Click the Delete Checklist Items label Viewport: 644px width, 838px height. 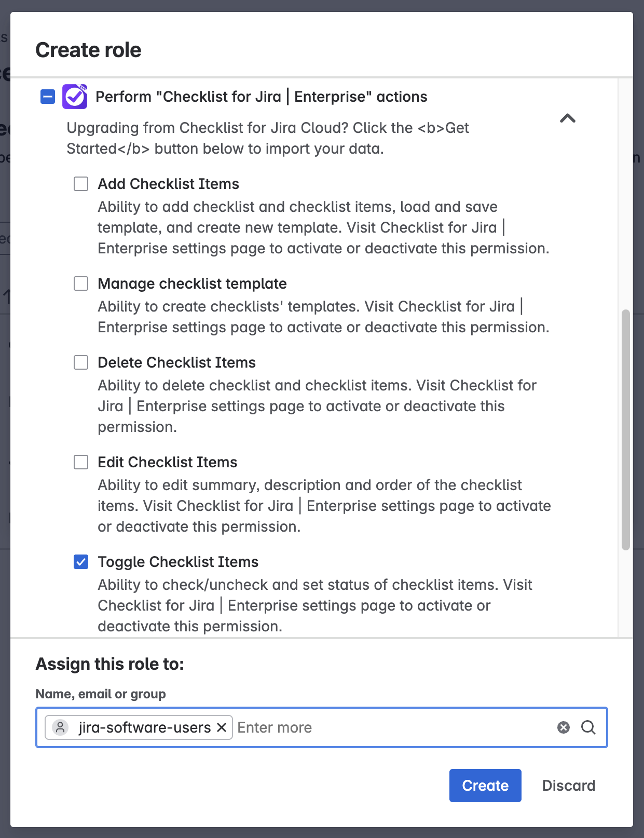pos(176,362)
